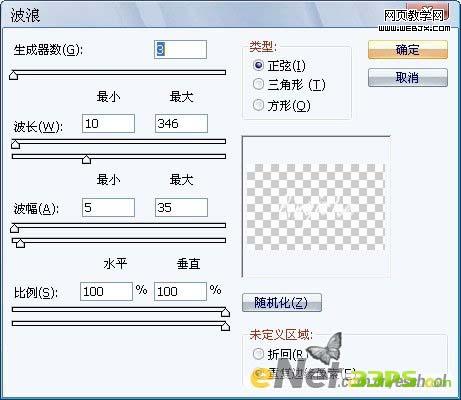Click the 比例 vertical (垂直) percent field
Viewport: 461px width, 400px height.
coord(180,292)
